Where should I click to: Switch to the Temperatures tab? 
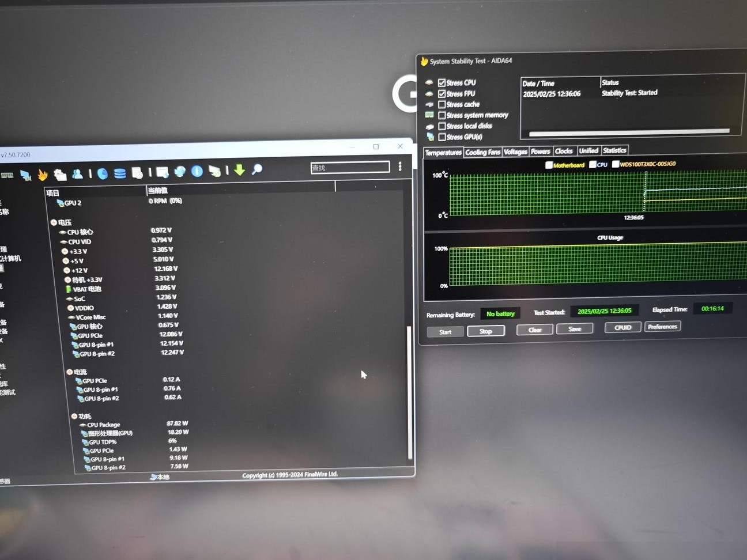[443, 153]
